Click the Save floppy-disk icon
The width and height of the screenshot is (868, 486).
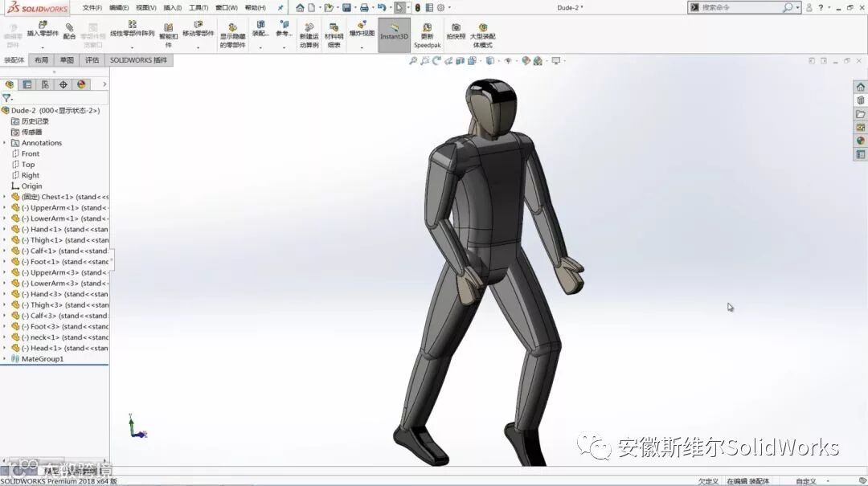pyautogui.click(x=346, y=8)
